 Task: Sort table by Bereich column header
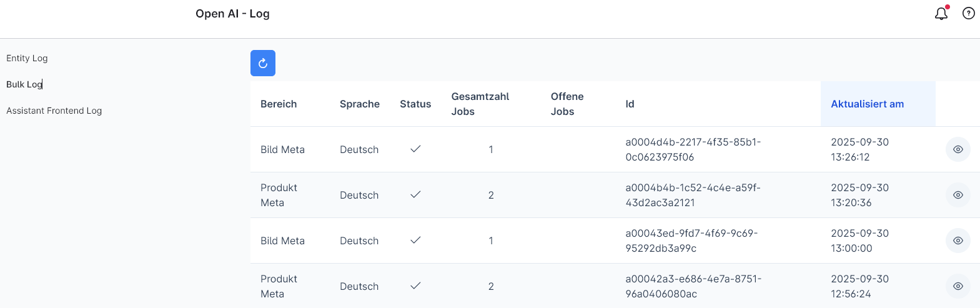point(279,104)
